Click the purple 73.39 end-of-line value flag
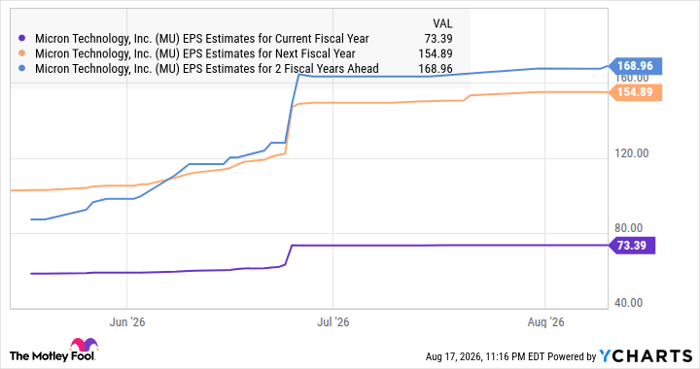The height and width of the screenshot is (369, 700). coord(632,245)
